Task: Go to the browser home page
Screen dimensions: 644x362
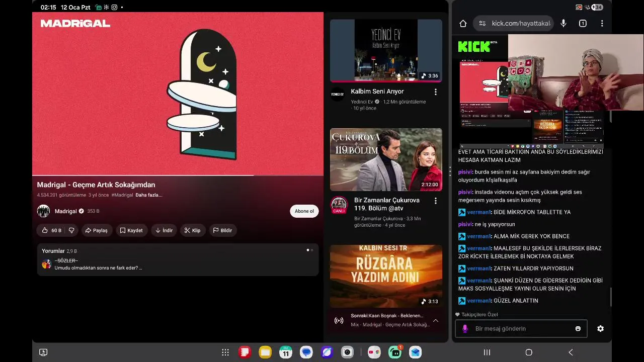Action: [463, 23]
